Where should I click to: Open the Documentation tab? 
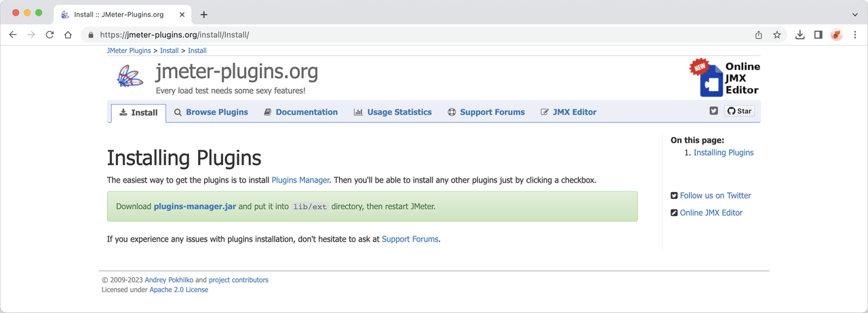pos(300,112)
